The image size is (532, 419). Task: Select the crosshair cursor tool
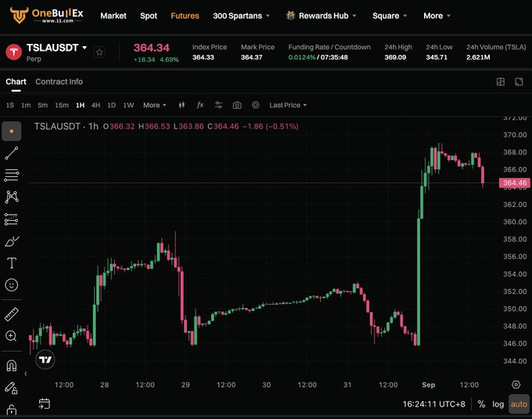coord(12,131)
